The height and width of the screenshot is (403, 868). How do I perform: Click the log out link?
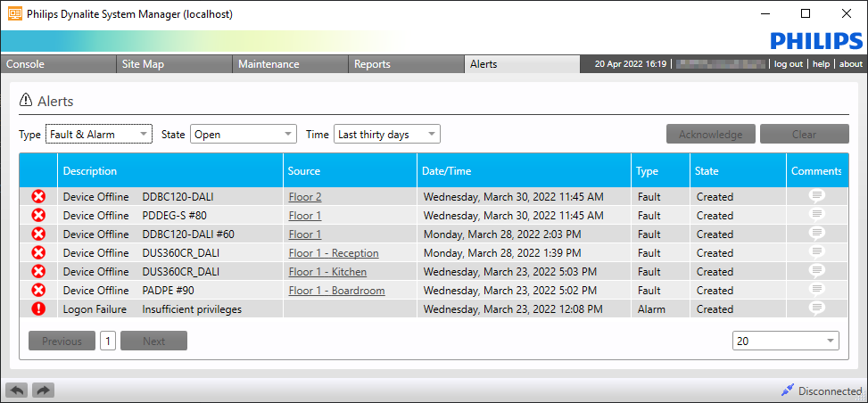coord(788,64)
